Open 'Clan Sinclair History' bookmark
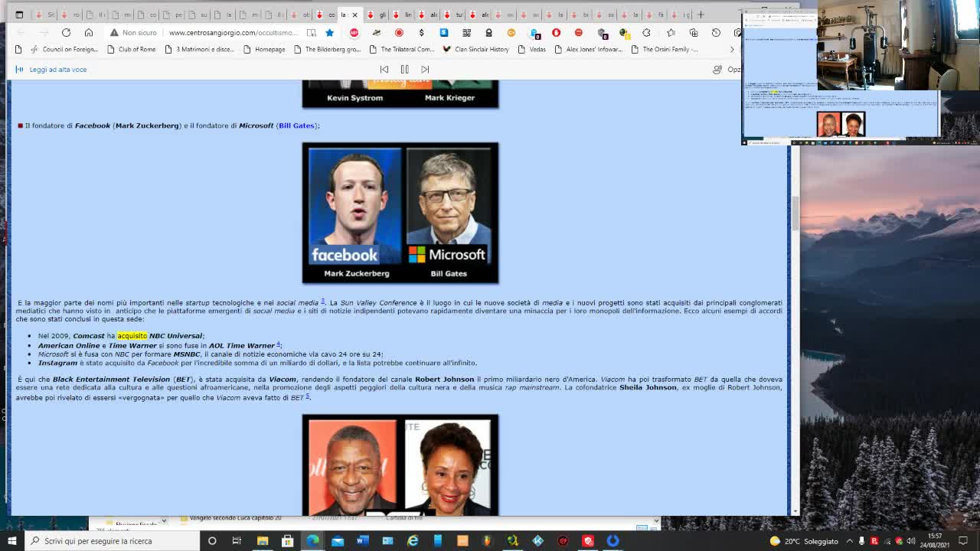This screenshot has height=551, width=980. pos(475,49)
